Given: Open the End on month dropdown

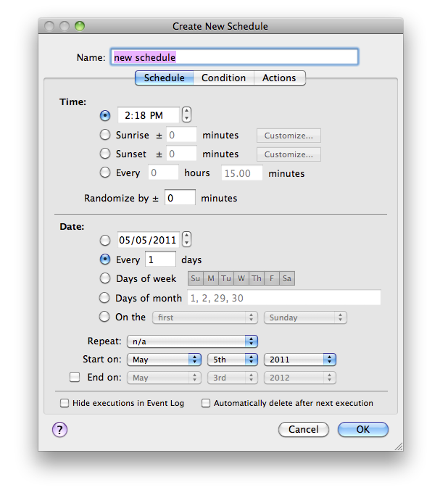Looking at the screenshot, I should [x=164, y=378].
